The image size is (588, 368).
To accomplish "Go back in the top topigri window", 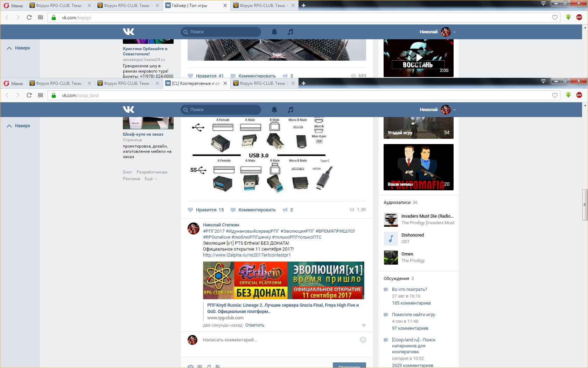I will (x=7, y=18).
